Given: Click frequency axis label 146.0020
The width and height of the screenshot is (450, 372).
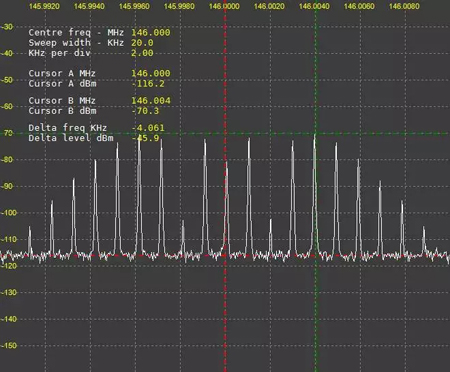Looking at the screenshot, I should (269, 6).
